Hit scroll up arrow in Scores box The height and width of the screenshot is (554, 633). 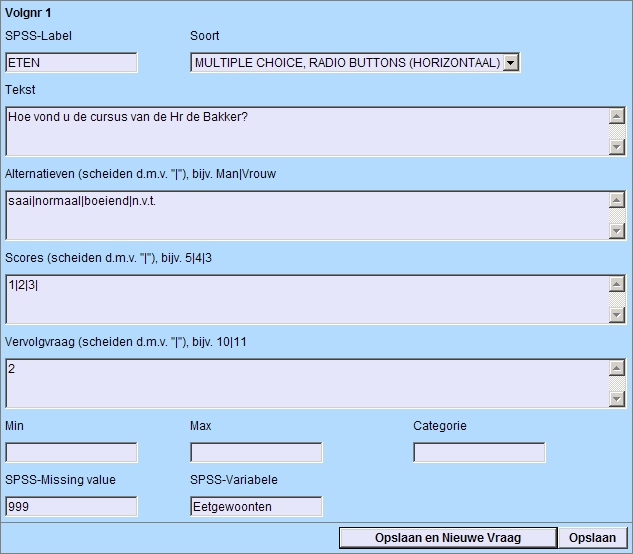(616, 283)
